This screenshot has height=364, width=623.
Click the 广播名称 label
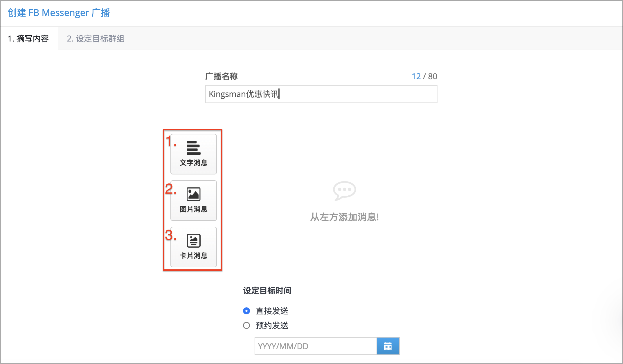[222, 76]
